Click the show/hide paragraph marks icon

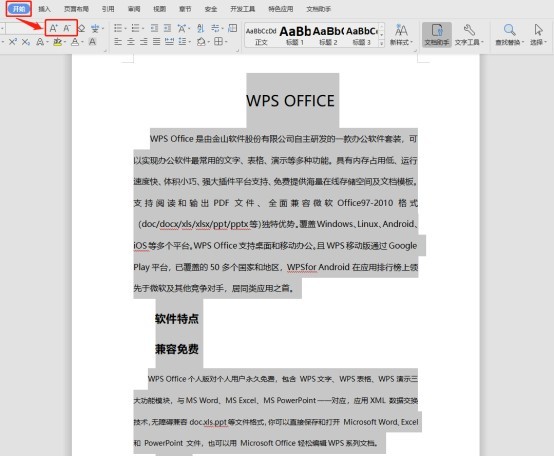(215, 28)
